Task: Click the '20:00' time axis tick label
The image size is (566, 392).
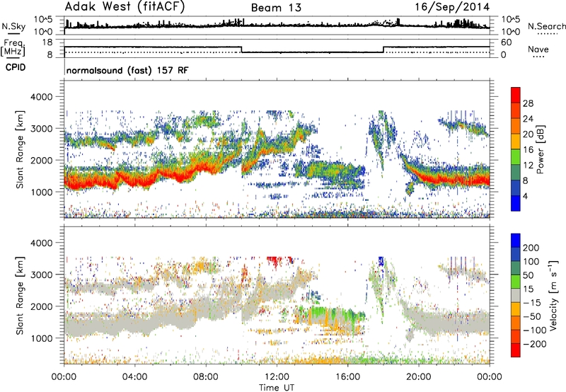Action: pos(419,377)
